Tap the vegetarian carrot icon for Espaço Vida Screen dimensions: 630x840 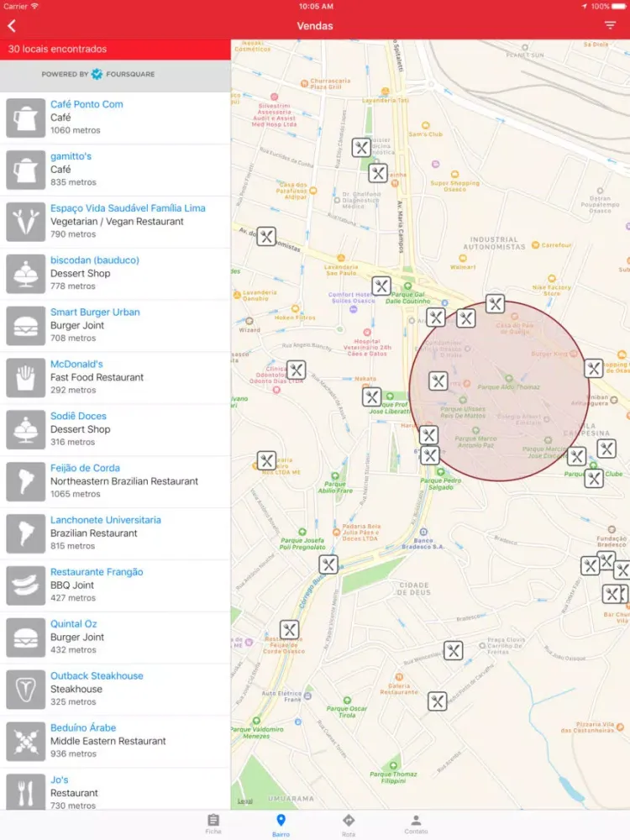coord(26,222)
